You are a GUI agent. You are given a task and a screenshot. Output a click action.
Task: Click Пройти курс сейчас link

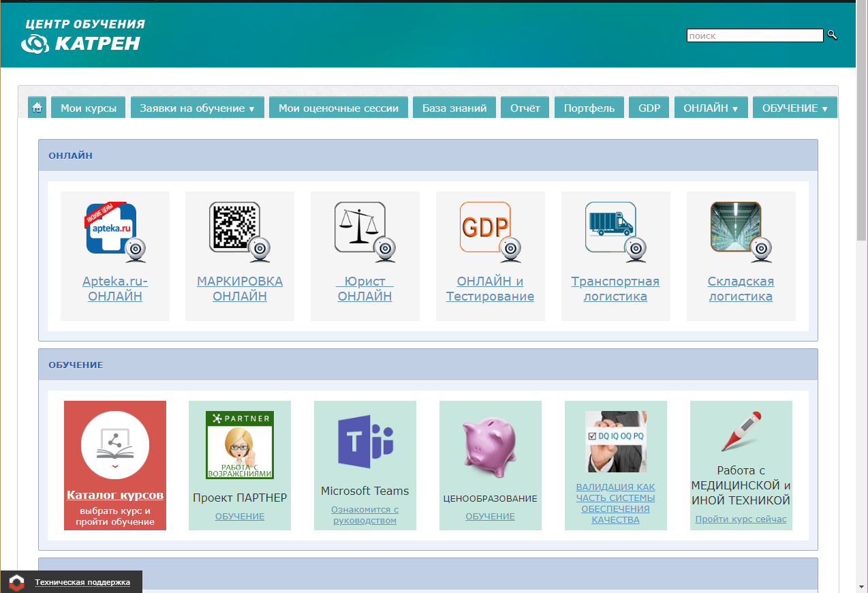[x=741, y=519]
